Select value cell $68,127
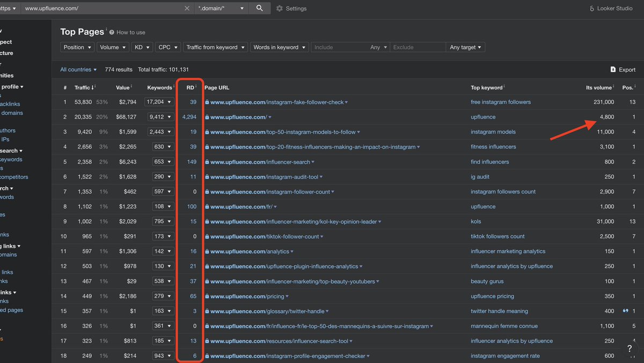The image size is (644, 363). coord(126,117)
